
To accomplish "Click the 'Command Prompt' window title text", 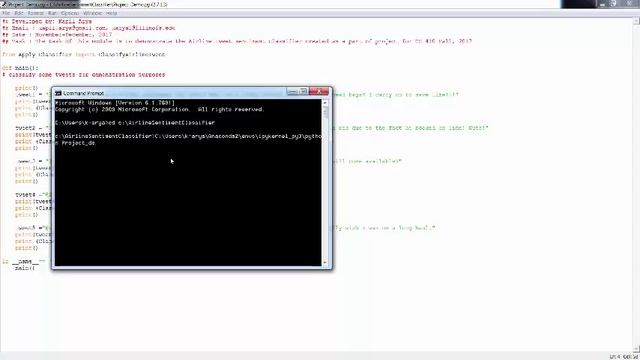I will click(84, 93).
